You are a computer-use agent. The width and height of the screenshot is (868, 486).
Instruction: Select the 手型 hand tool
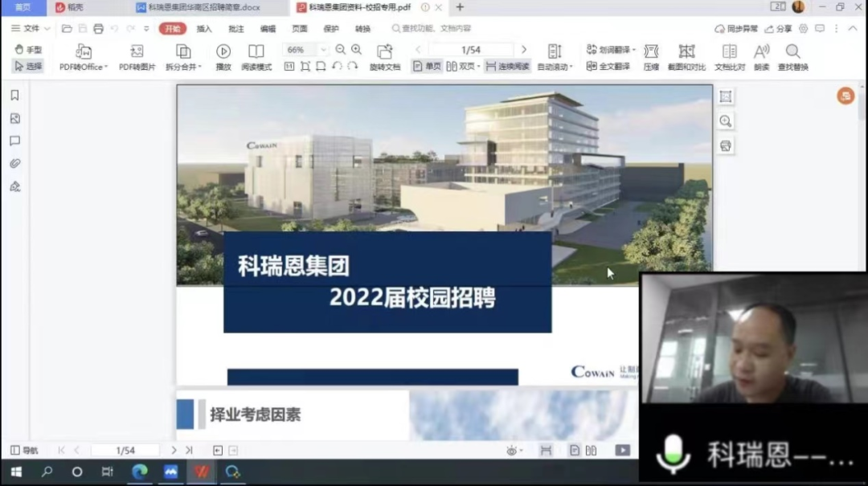click(28, 50)
